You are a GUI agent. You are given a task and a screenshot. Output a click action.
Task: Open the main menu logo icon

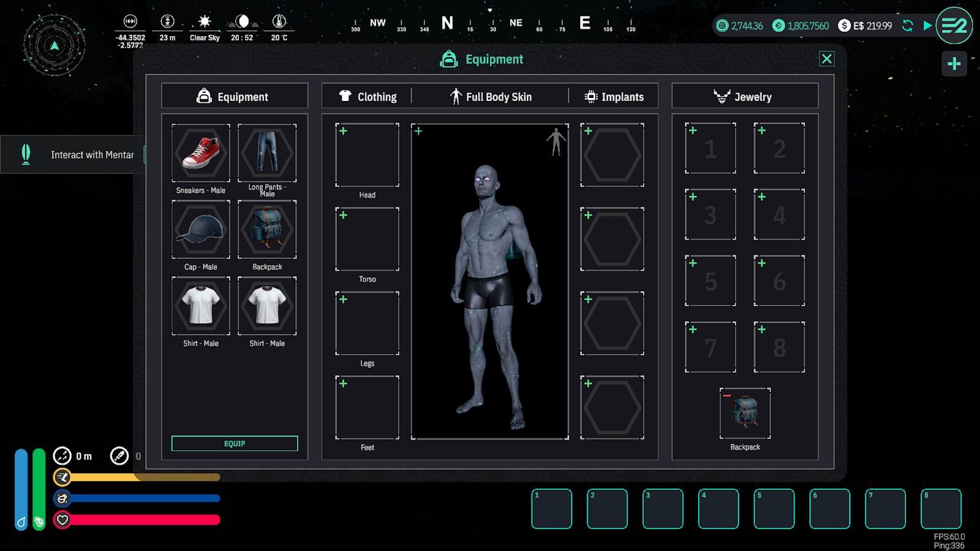tap(954, 26)
